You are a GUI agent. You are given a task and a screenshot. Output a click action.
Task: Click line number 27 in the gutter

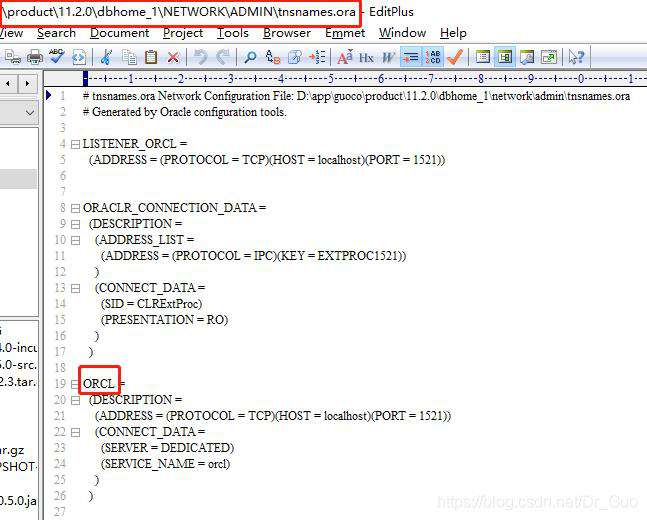(60, 512)
